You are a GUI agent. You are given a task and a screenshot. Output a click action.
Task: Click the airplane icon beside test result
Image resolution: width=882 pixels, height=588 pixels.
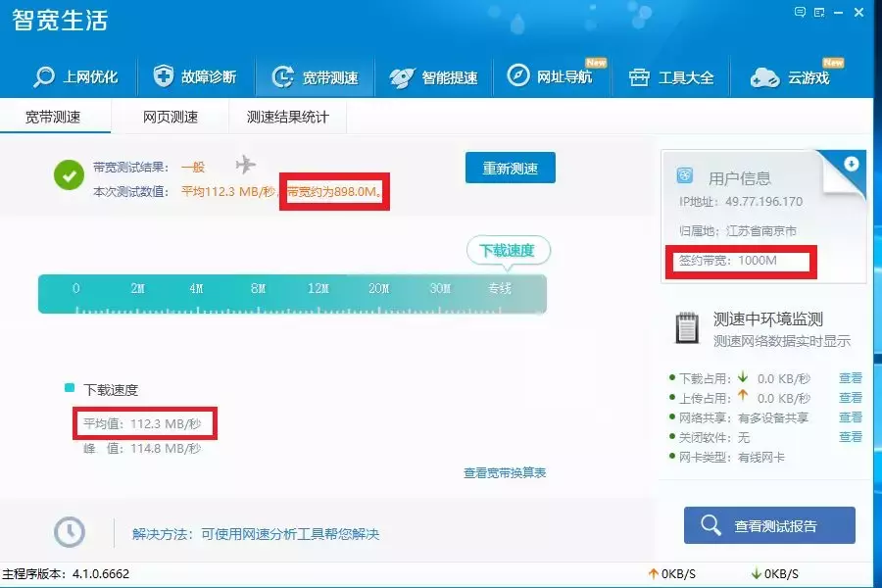click(x=246, y=165)
